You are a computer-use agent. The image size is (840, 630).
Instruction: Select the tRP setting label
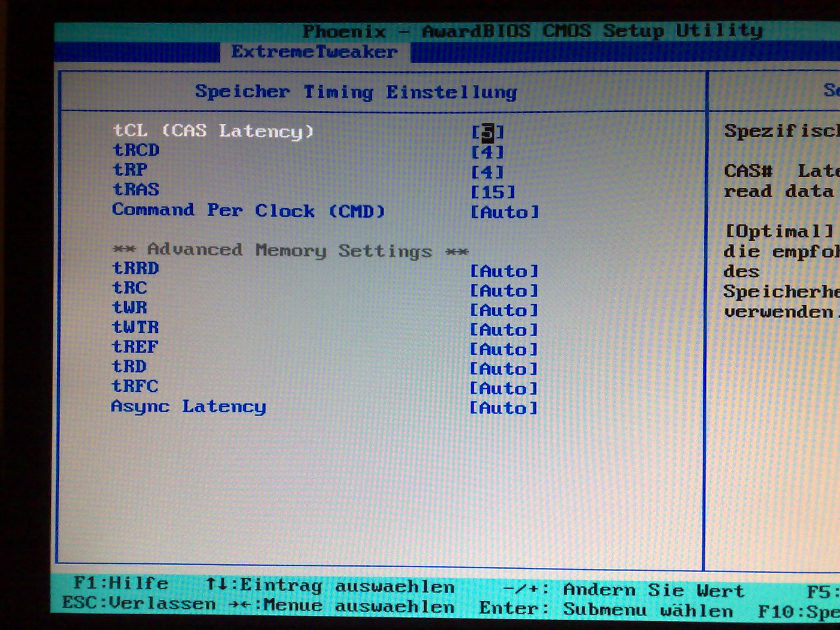pyautogui.click(x=130, y=170)
